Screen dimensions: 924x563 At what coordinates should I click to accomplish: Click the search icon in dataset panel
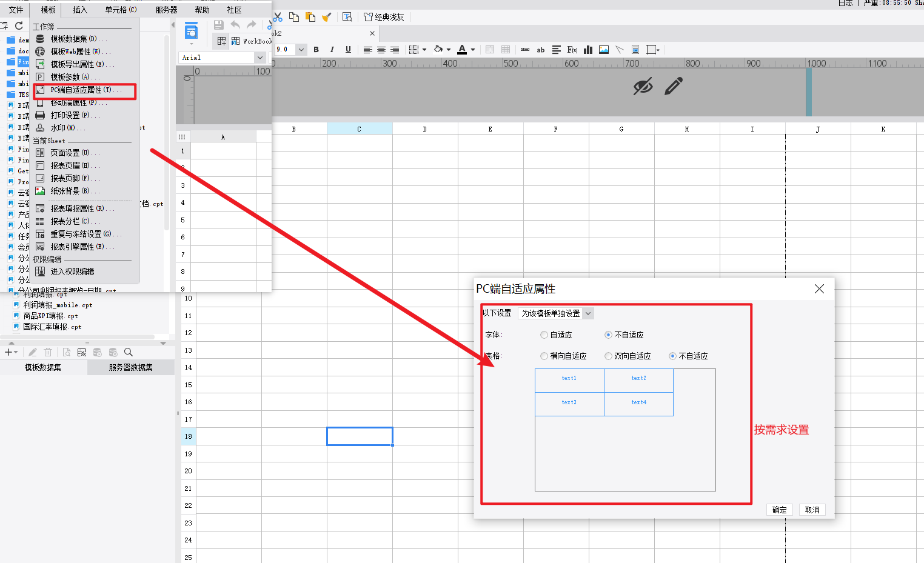pos(129,352)
